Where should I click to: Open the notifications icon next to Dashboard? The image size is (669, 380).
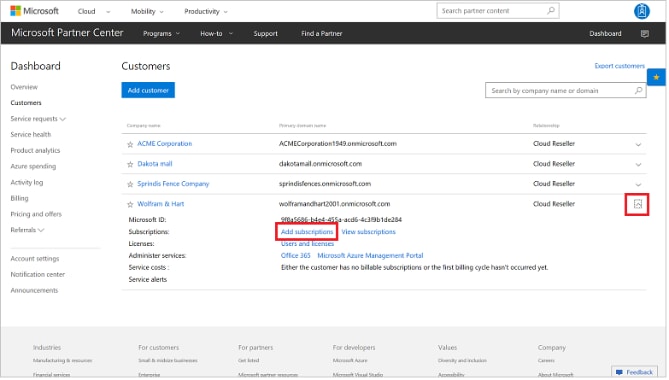point(646,34)
